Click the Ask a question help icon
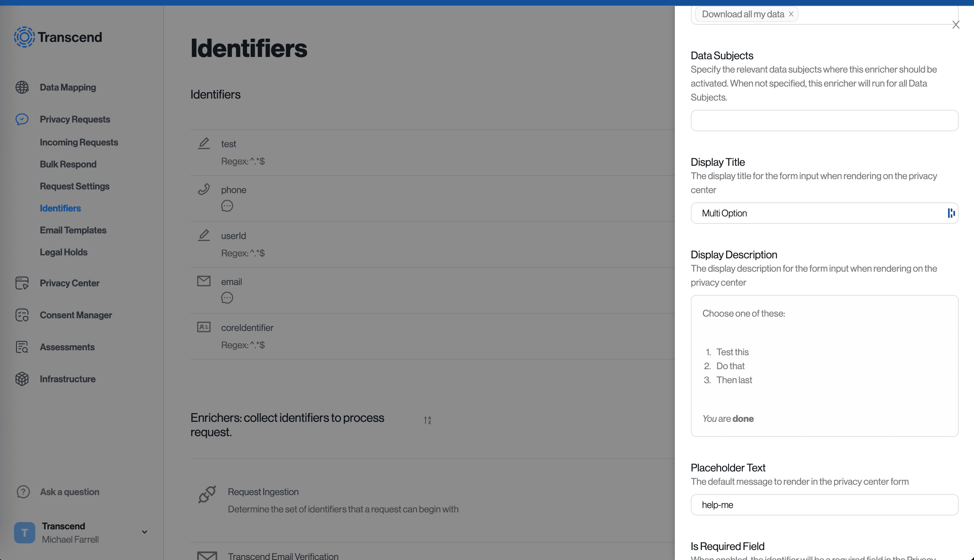Image resolution: width=974 pixels, height=560 pixels. point(23,491)
